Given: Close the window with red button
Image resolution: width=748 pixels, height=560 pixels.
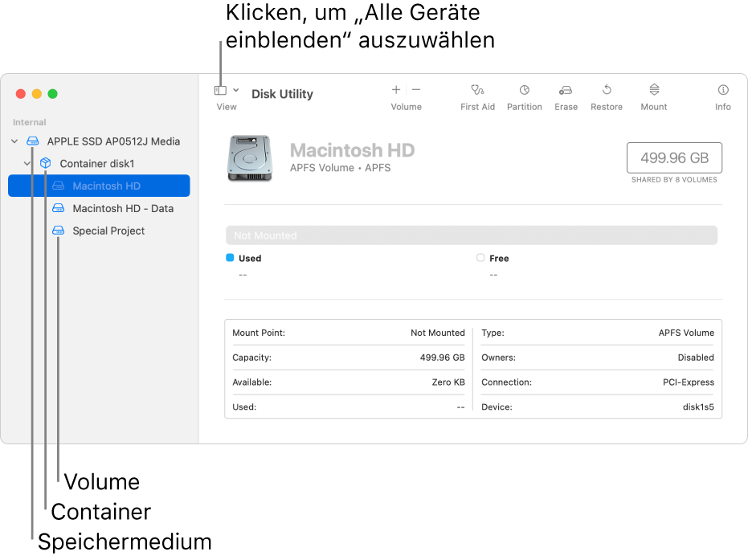Looking at the screenshot, I should point(21,94).
